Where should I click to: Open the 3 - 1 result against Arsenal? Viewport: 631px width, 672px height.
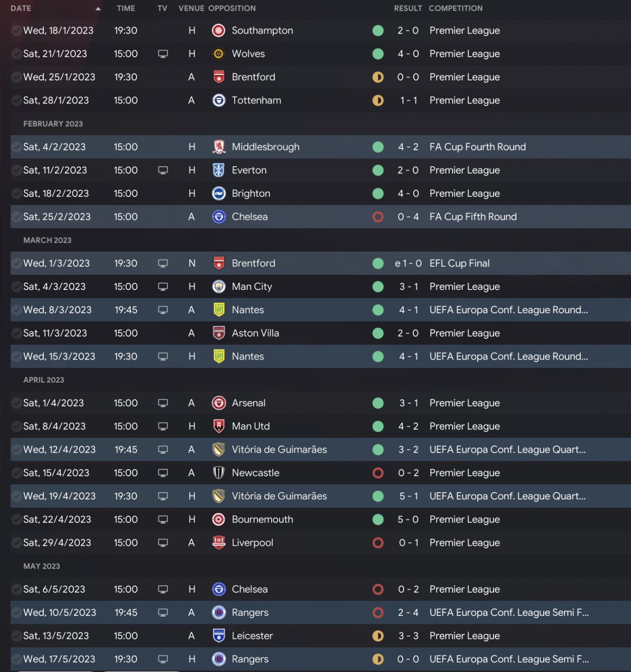[408, 403]
